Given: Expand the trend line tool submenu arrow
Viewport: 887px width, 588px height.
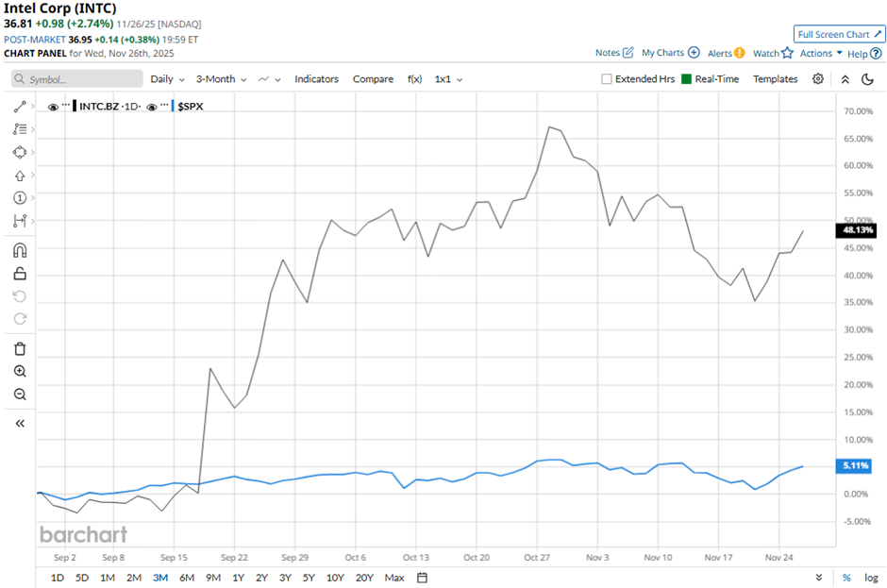Looking at the screenshot, I should 33,107.
